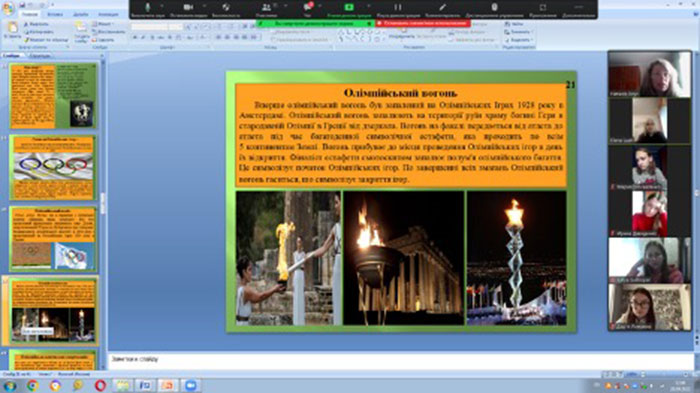Image resolution: width=700 pixels, height=393 pixels.
Task: Open Zoom Remote Control mouse icon
Action: 494,8
